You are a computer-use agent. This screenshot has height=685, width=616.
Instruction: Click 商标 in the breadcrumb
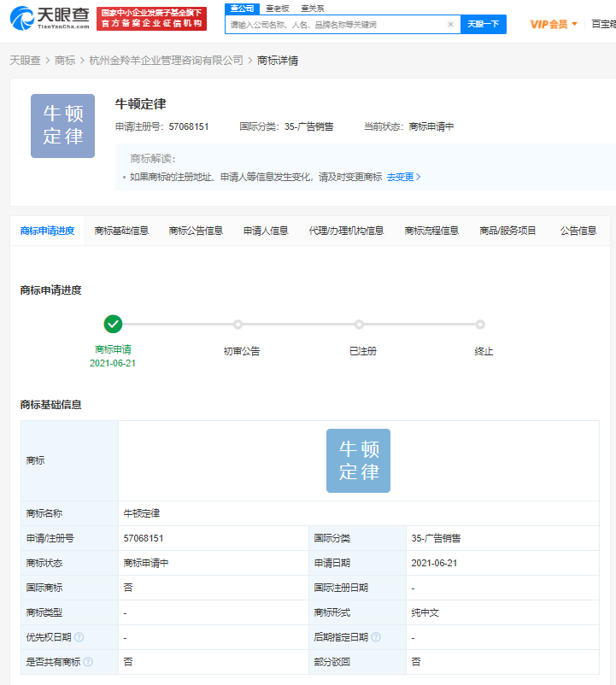pos(65,61)
